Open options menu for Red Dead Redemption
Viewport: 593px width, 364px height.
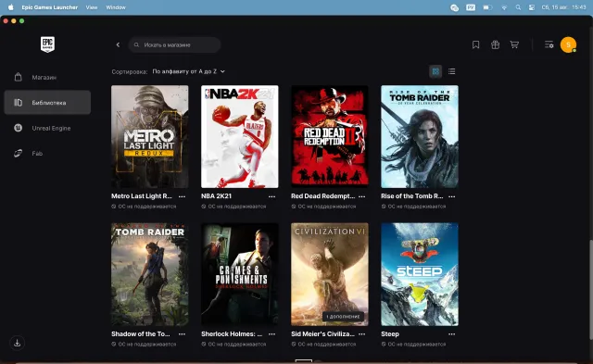[x=362, y=196]
